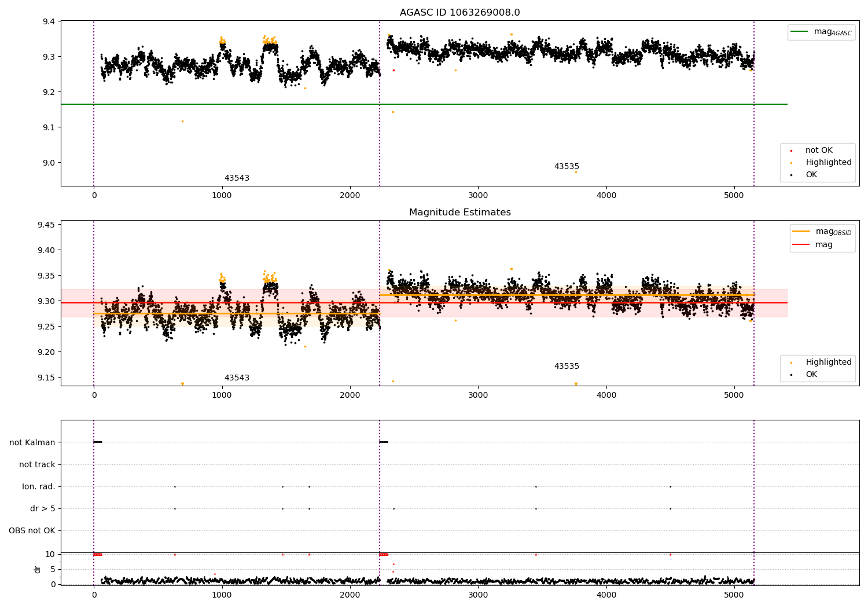Click the red 'mag' legend entry in middle plot
This screenshot has height=608, width=868.
(x=813, y=245)
